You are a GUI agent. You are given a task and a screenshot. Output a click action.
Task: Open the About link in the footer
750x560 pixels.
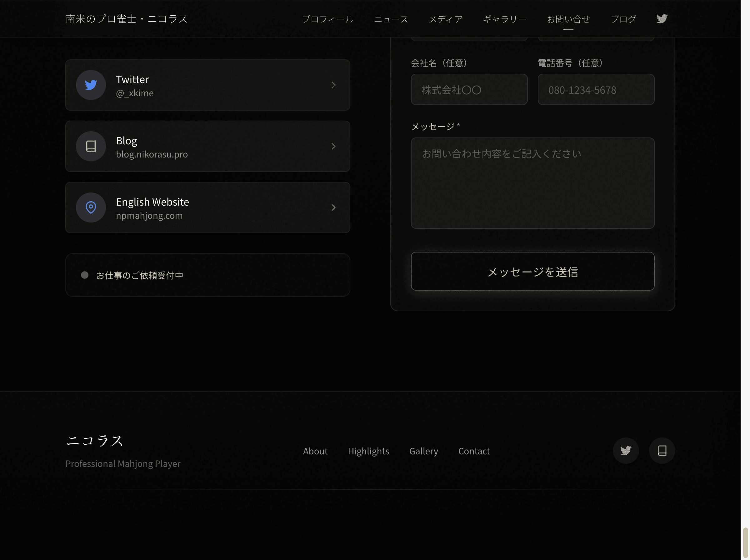pyautogui.click(x=315, y=451)
